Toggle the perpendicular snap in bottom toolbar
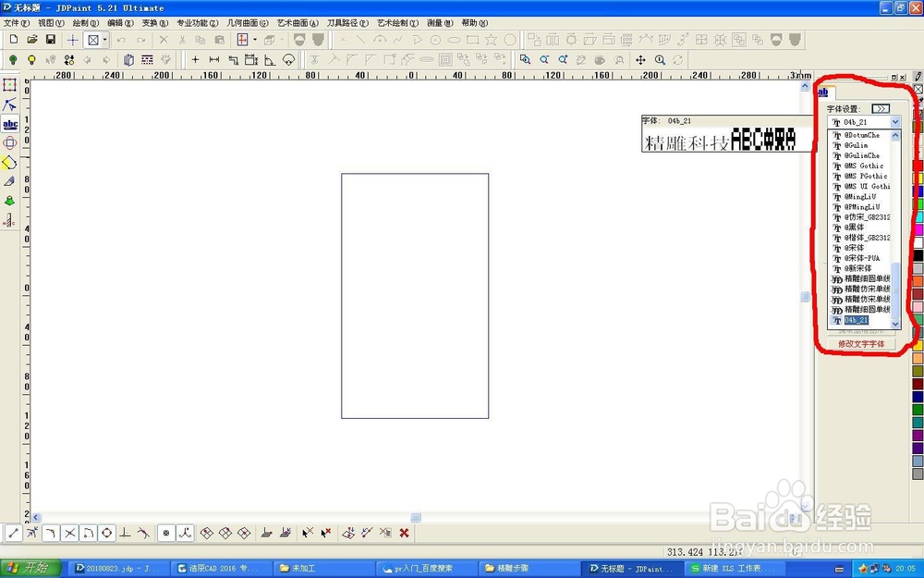Viewport: 924px width, 578px height. point(126,534)
